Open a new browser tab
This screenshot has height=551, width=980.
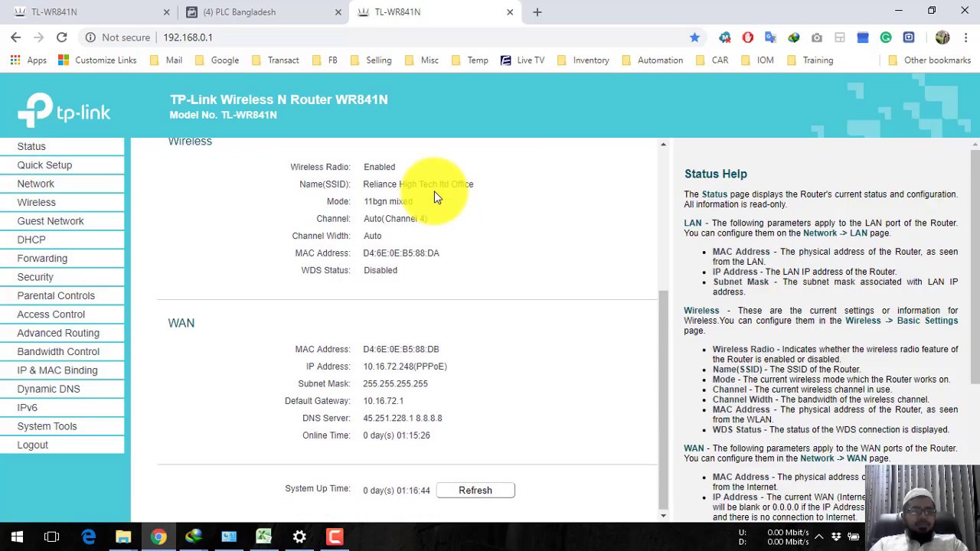tap(537, 11)
